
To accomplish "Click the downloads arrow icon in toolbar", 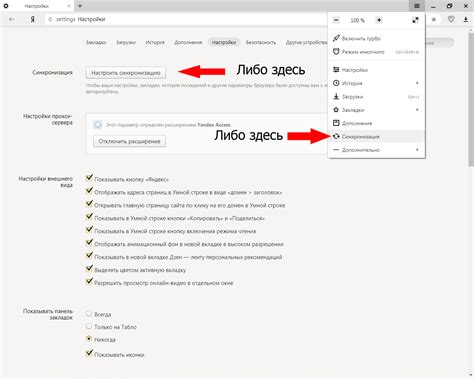I will tap(466, 20).
